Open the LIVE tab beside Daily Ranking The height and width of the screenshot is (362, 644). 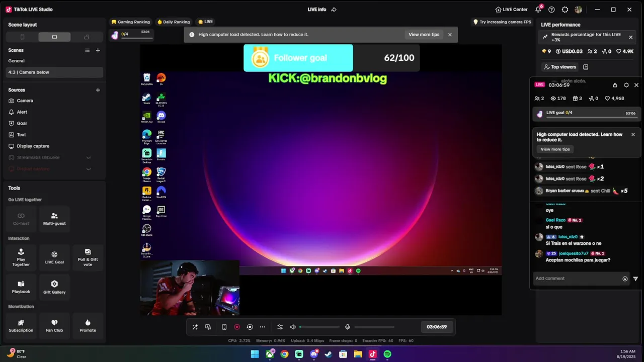[x=205, y=22]
